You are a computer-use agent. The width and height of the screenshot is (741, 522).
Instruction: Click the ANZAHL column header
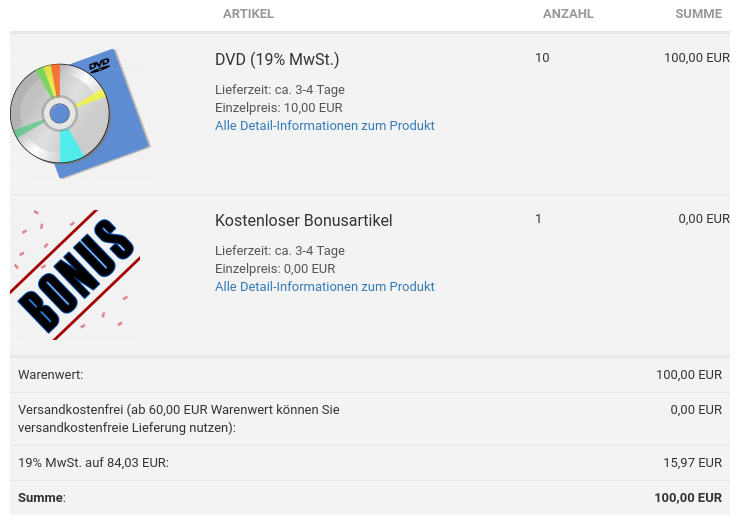(568, 14)
